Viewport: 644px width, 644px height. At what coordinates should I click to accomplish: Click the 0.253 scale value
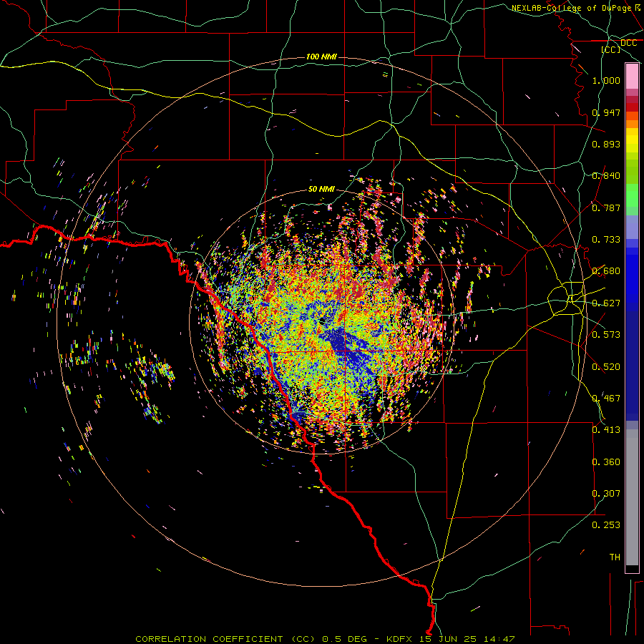click(606, 525)
